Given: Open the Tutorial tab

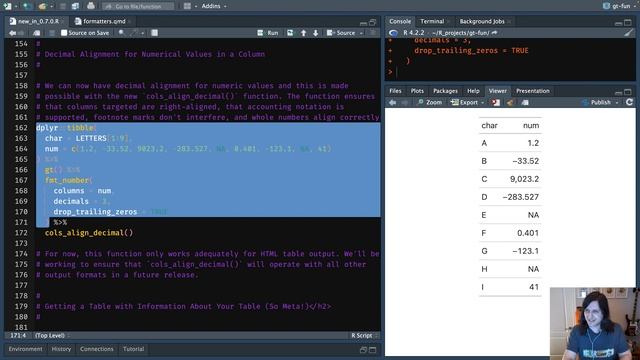Looking at the screenshot, I should point(133,349).
